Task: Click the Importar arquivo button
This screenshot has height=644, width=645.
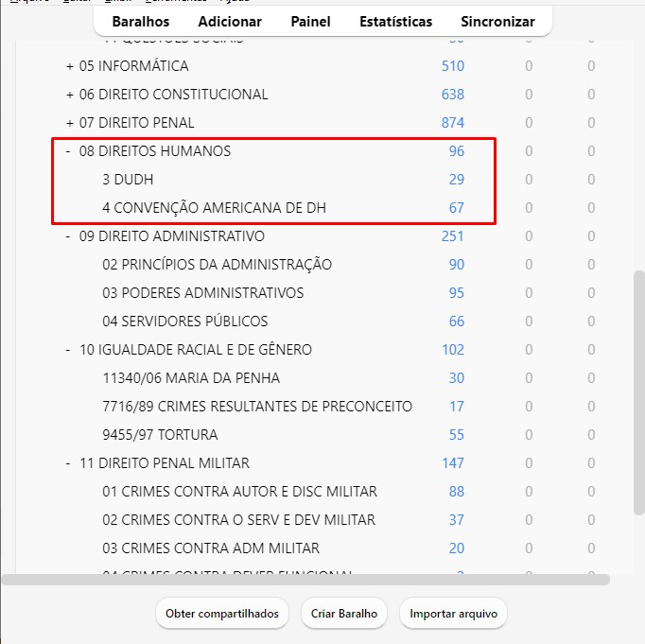Action: coord(453,614)
